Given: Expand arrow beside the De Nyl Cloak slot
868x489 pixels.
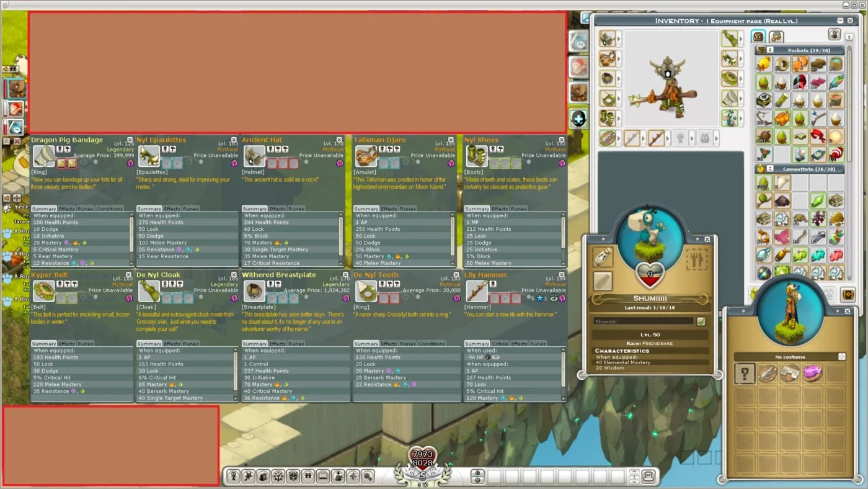Looking at the screenshot, I should (x=741, y=38).
